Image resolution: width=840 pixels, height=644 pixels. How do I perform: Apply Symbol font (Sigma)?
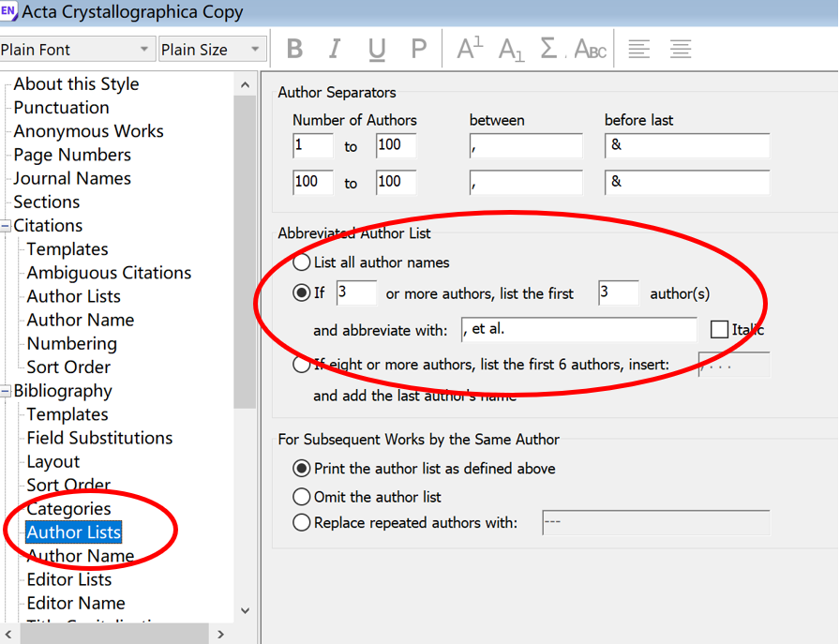549,48
